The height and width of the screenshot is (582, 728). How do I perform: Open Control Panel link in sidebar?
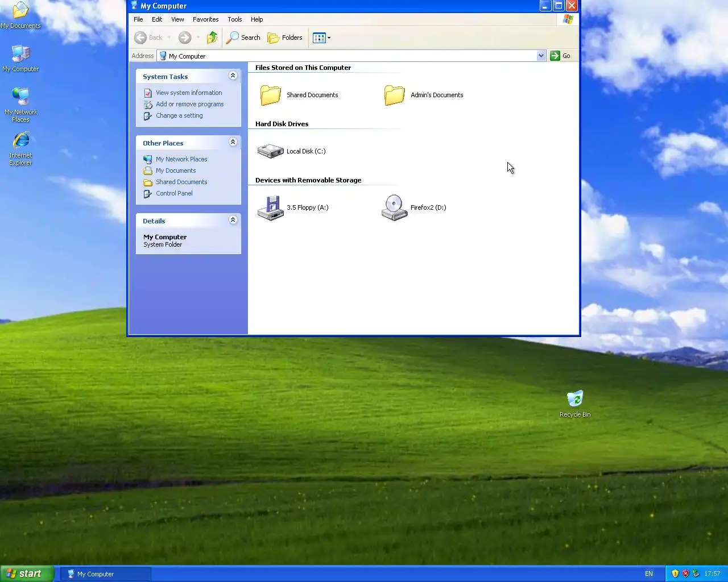pos(174,193)
